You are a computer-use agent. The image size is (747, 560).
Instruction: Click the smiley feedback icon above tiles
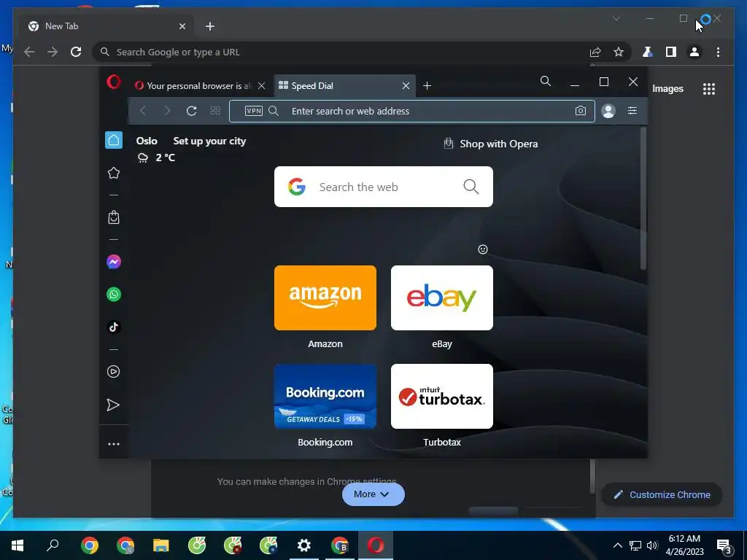tap(483, 249)
